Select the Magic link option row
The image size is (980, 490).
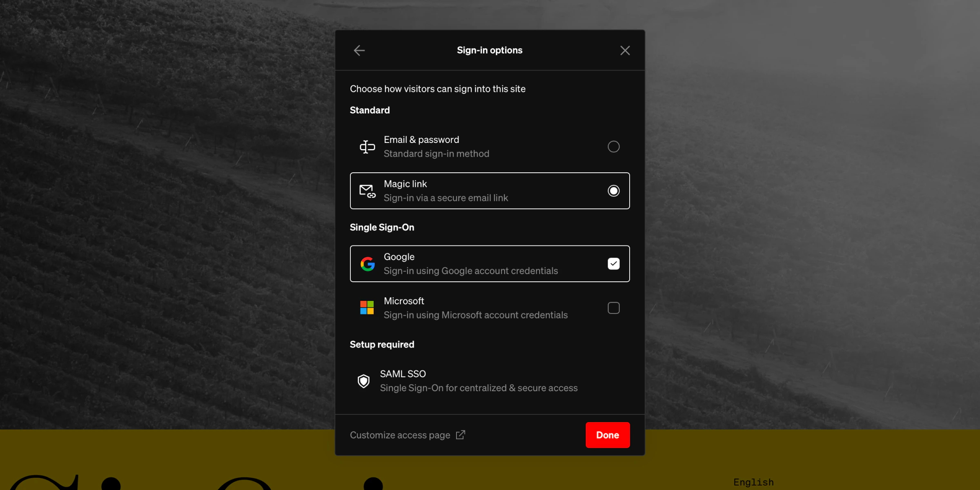pyautogui.click(x=490, y=190)
